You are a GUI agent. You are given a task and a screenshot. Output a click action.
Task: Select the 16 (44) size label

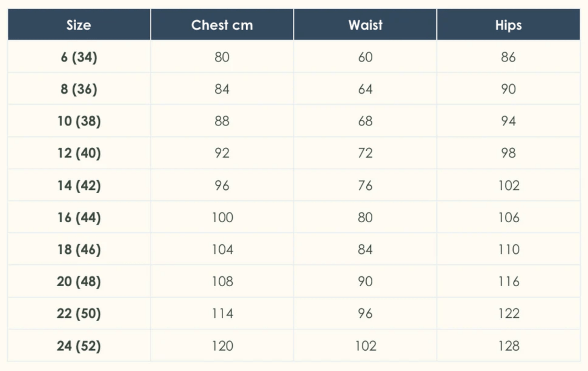79,217
